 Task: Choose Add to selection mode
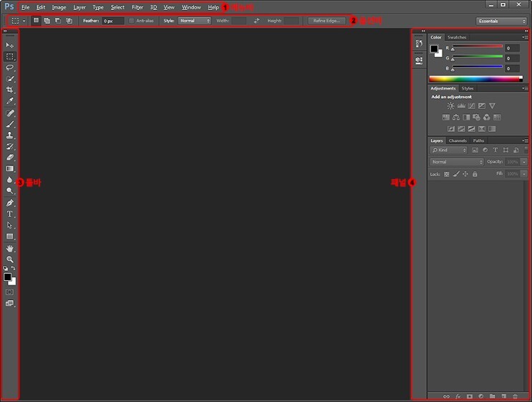(47, 21)
